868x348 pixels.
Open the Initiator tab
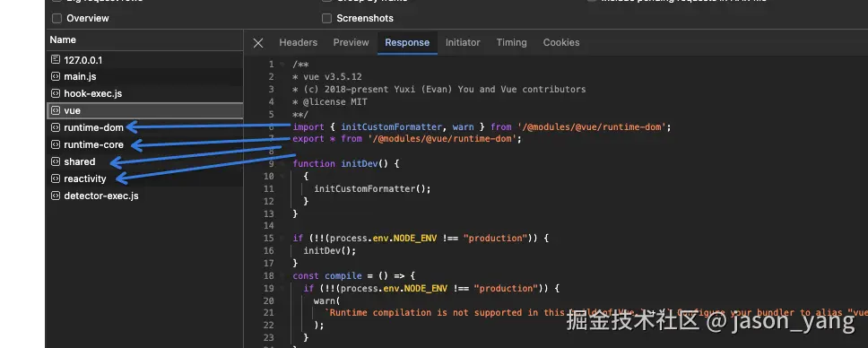[463, 43]
